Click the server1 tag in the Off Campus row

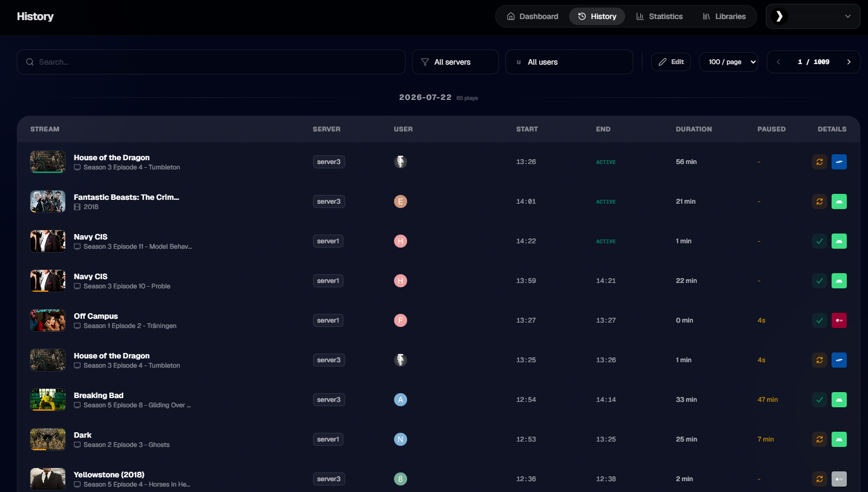pyautogui.click(x=328, y=320)
